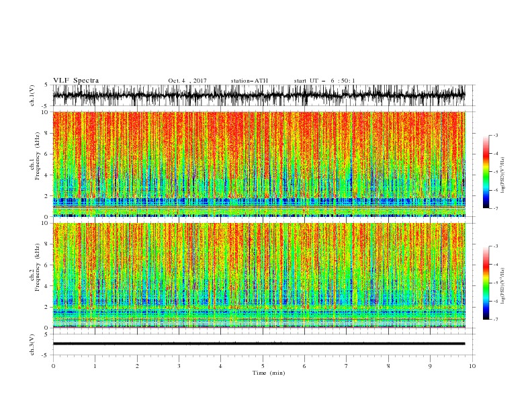Click inside the ch.2 spectrogram panel
The height and width of the screenshot is (411, 532).
tap(259, 275)
